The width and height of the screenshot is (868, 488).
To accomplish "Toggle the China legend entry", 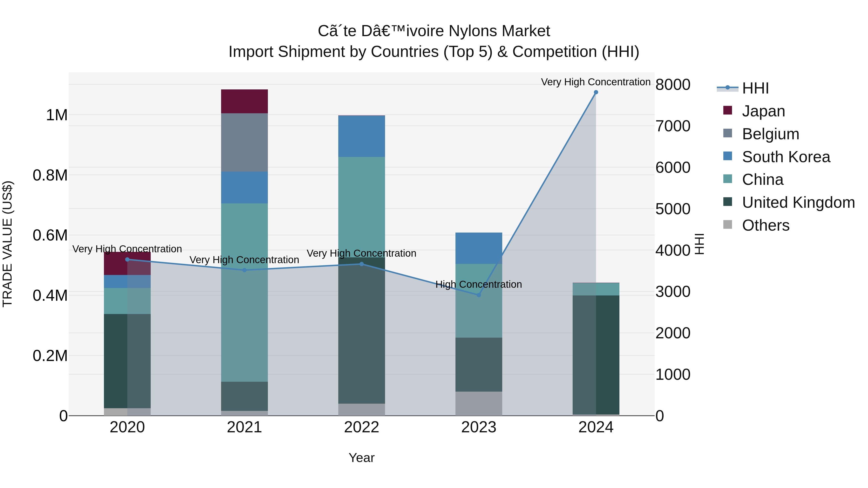I will click(x=753, y=180).
